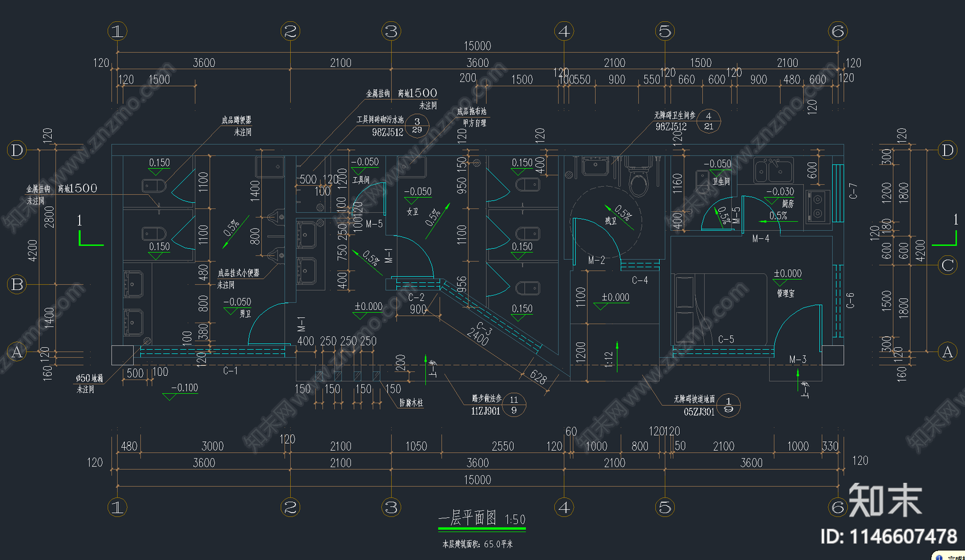Click the 知末 watermark logo

[x=885, y=500]
